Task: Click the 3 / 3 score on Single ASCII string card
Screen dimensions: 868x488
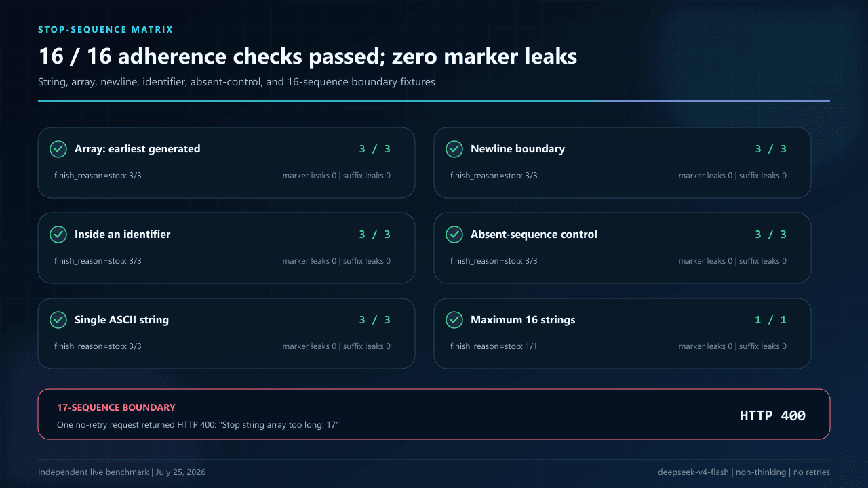Action: point(375,320)
